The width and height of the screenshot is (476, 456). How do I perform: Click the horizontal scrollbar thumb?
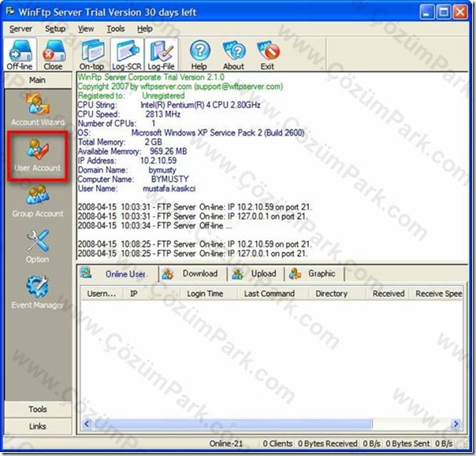(x=232, y=424)
